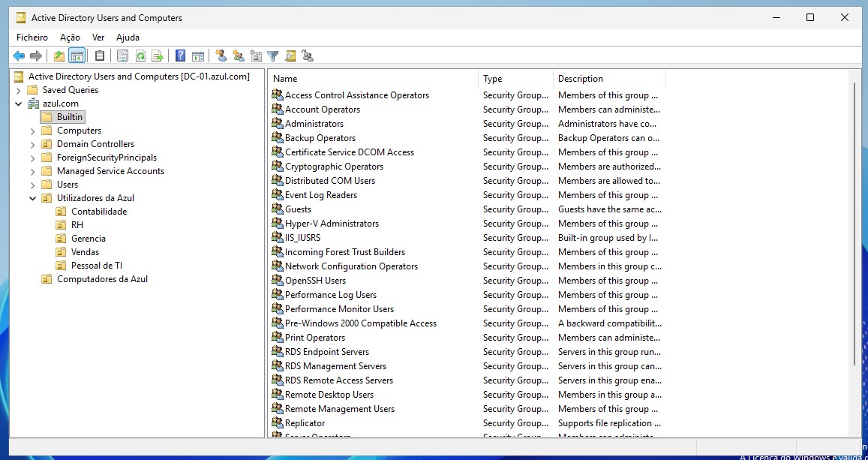Select the Account Operators group
The image size is (868, 460).
pos(322,110)
